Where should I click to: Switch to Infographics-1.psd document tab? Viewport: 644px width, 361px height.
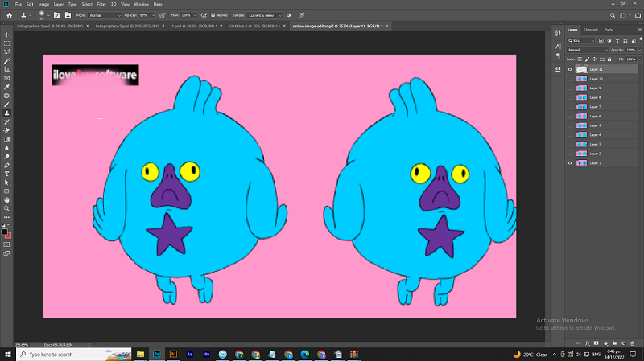click(x=50, y=26)
